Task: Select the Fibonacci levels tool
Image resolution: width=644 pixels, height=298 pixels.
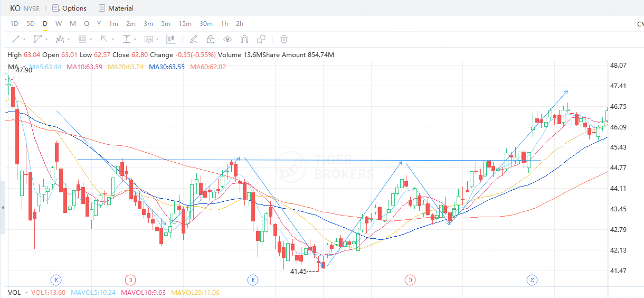Action: point(82,39)
